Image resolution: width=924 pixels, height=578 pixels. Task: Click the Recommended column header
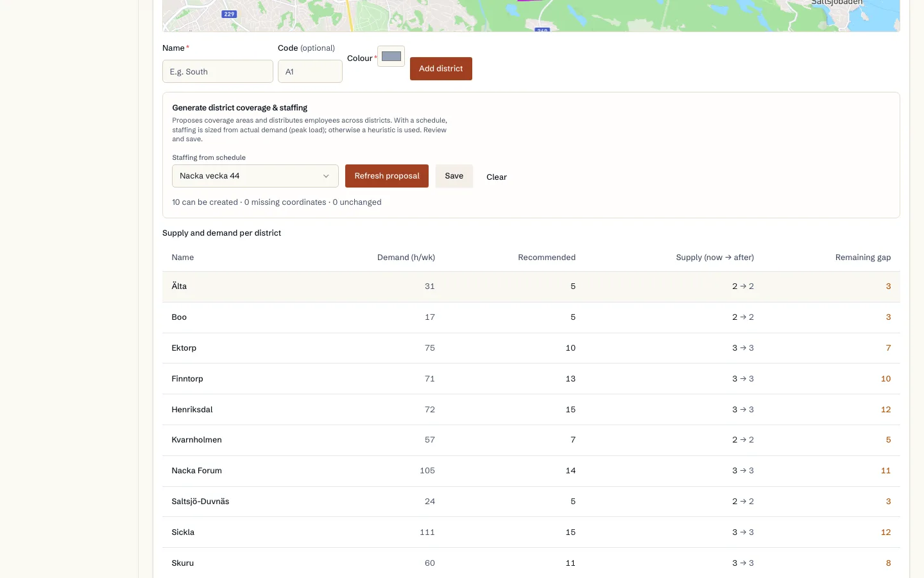[x=547, y=258]
